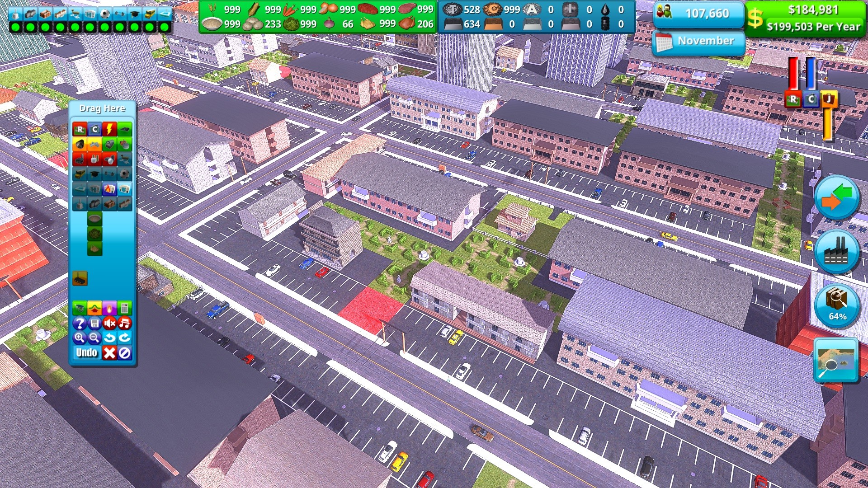Toggle music with the note icon
The image size is (868, 488).
pos(124,323)
